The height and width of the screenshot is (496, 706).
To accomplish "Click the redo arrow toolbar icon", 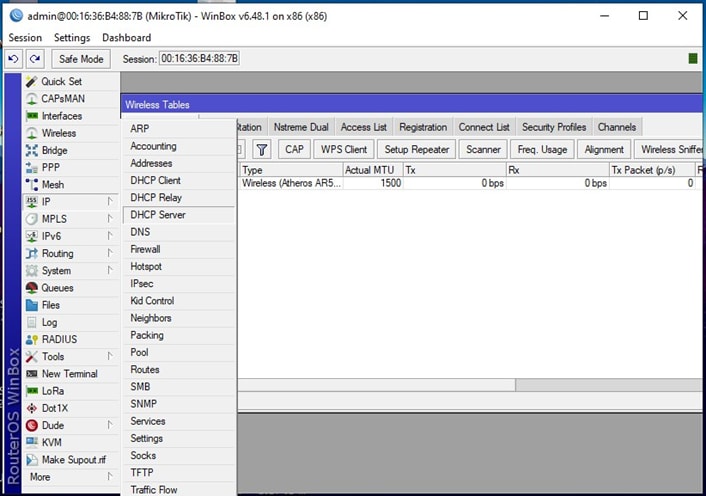I will pos(35,59).
